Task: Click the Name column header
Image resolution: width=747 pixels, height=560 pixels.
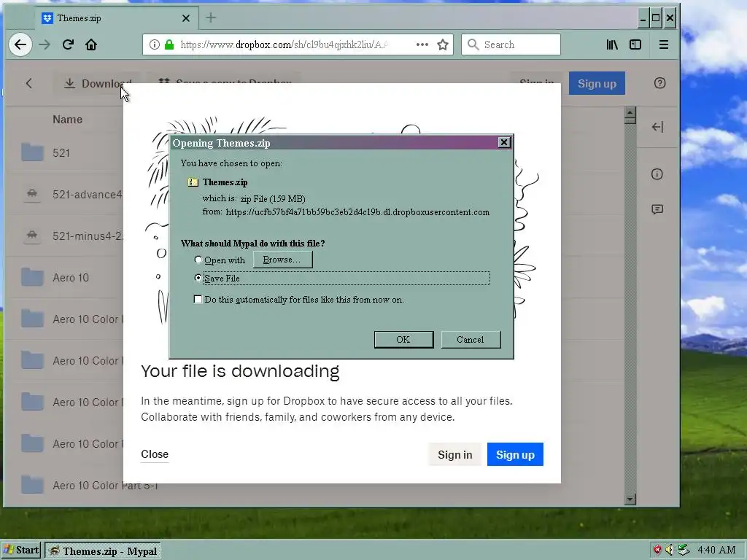Action: [x=67, y=120]
